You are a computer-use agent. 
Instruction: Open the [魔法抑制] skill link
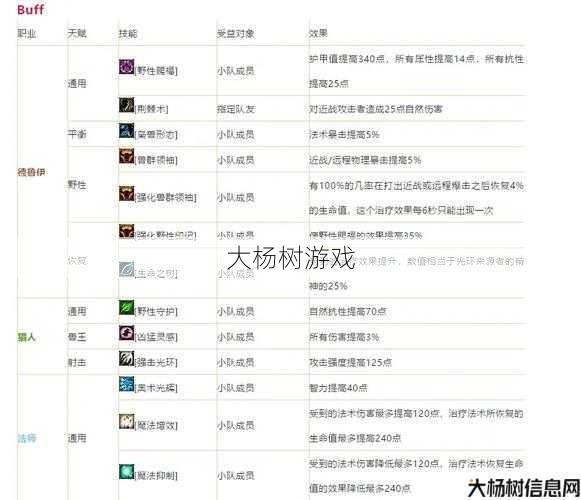(156, 476)
